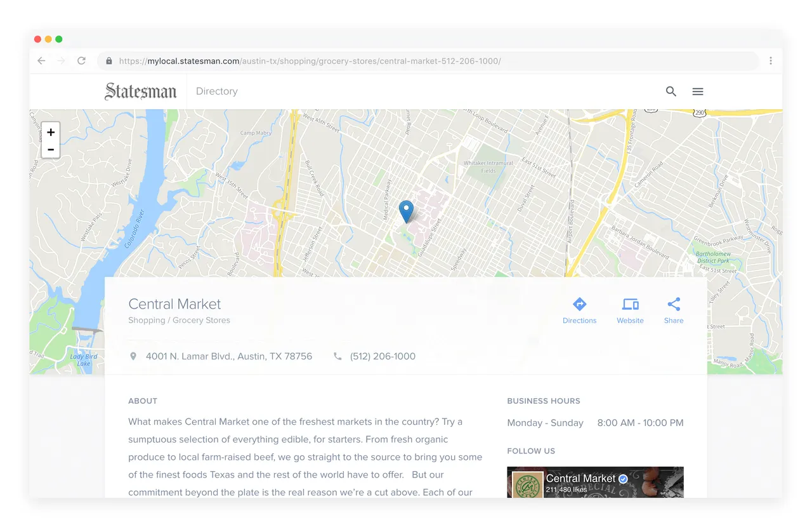The height and width of the screenshot is (527, 812).
Task: Click the BUSINESS HOURS heading
Action: (544, 401)
